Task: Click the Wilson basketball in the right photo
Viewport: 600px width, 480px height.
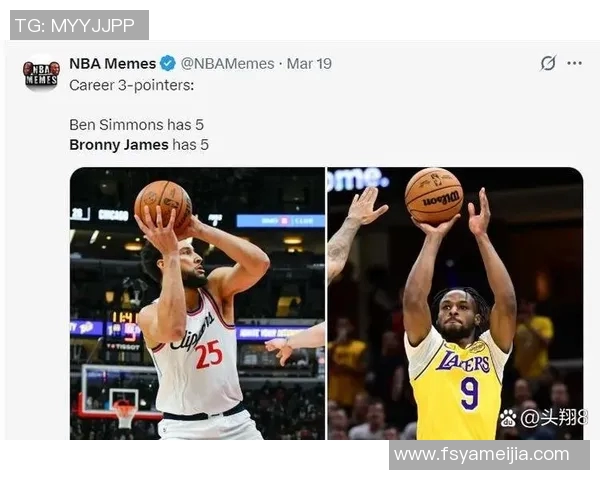Action: click(434, 195)
